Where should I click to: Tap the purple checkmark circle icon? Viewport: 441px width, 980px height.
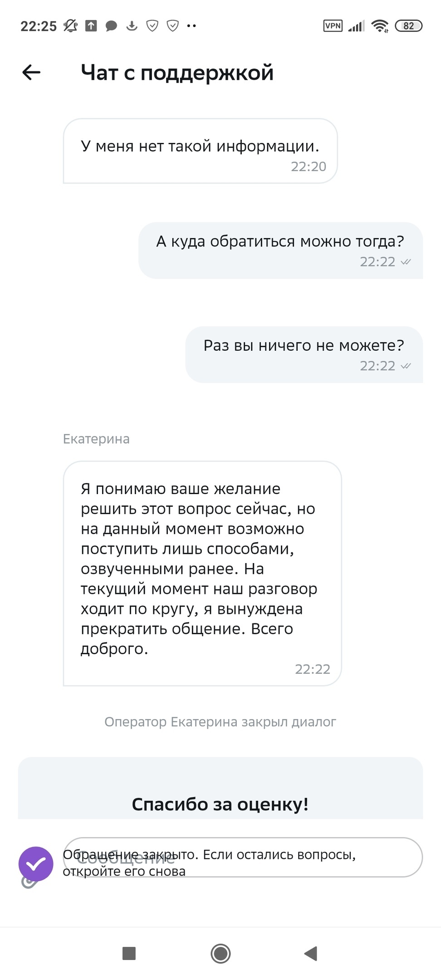[x=36, y=863]
